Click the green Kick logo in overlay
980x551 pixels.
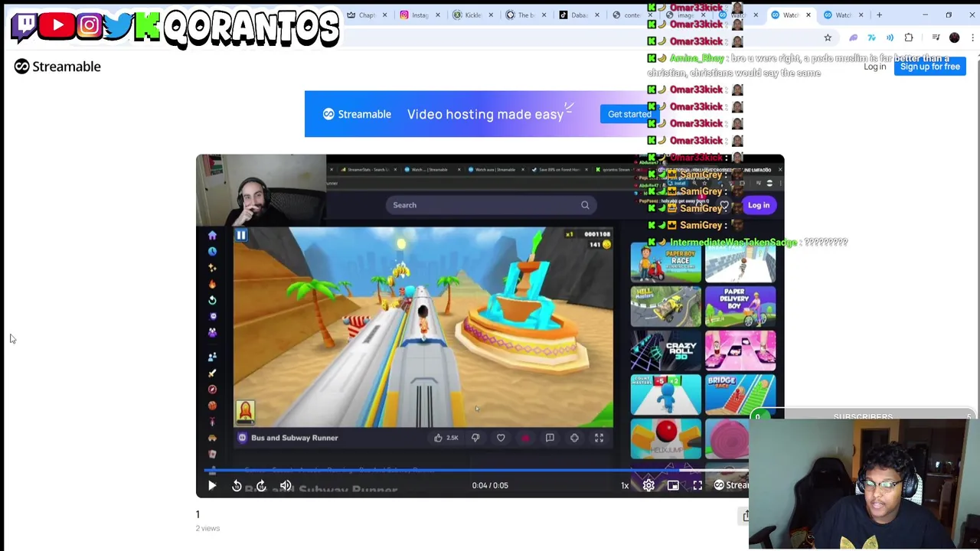[x=147, y=27]
